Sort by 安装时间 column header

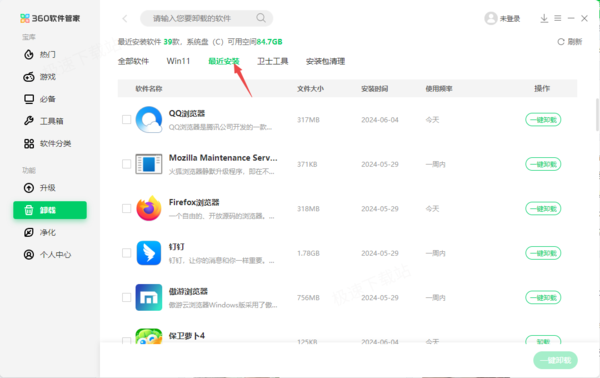click(x=375, y=89)
